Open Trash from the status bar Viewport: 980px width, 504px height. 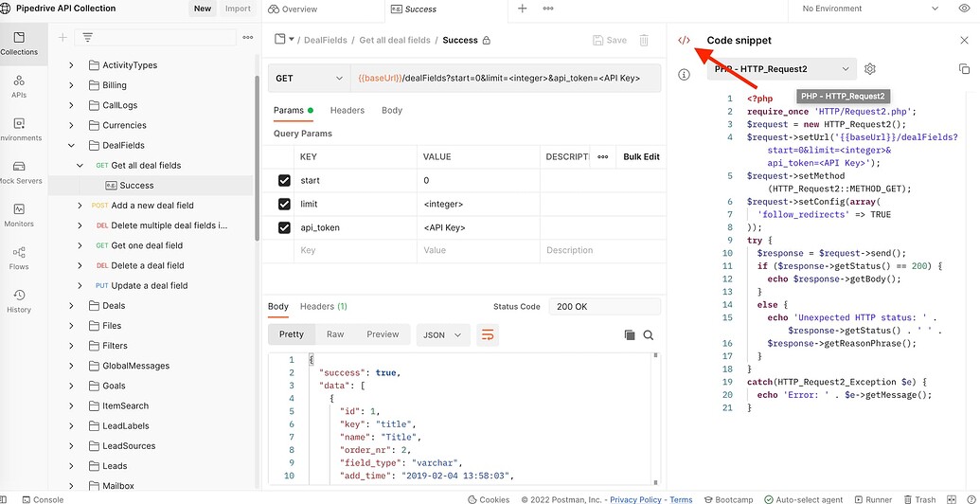[x=918, y=499]
